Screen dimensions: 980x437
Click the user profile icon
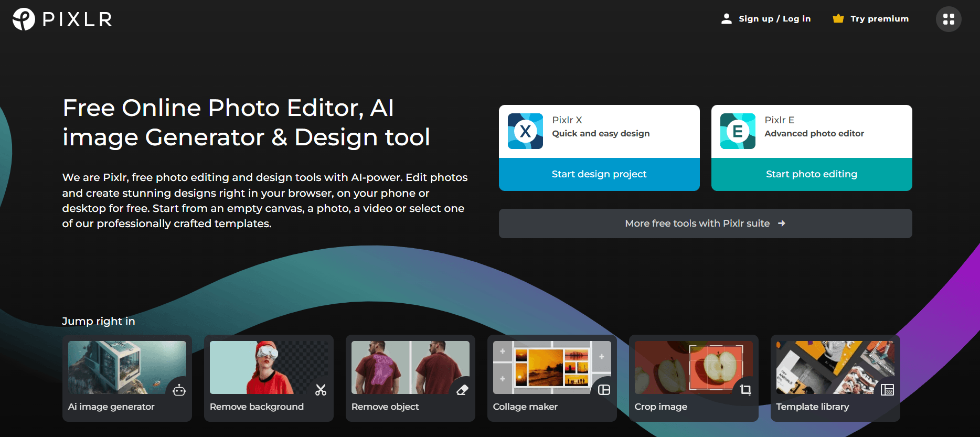coord(727,19)
